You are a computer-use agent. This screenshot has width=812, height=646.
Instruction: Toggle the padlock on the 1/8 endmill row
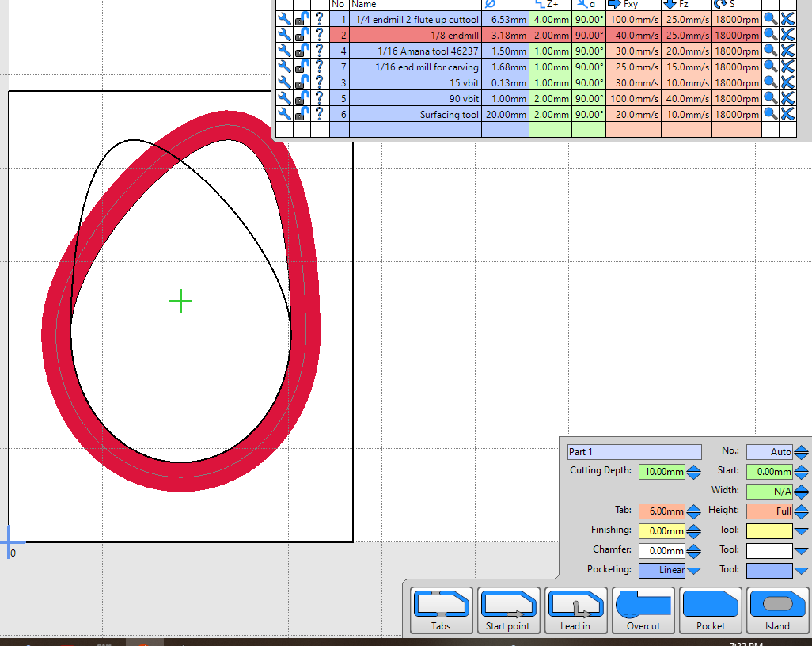302,35
